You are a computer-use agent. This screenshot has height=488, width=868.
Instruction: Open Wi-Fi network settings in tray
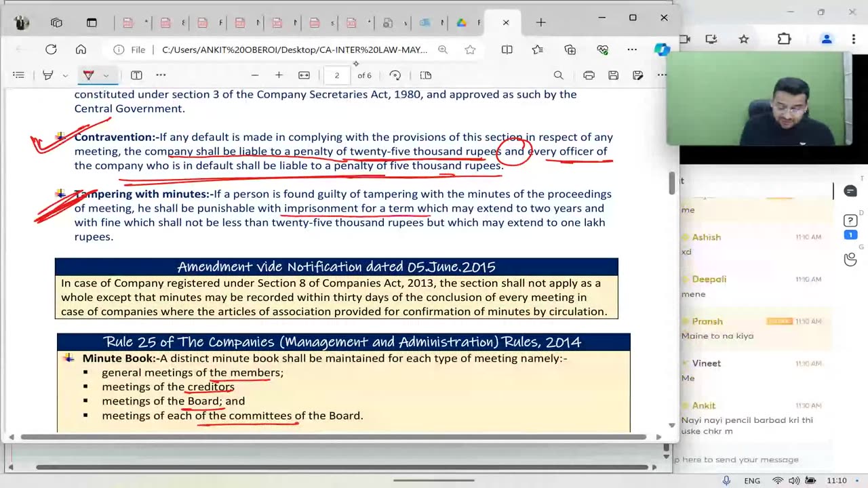pyautogui.click(x=778, y=481)
